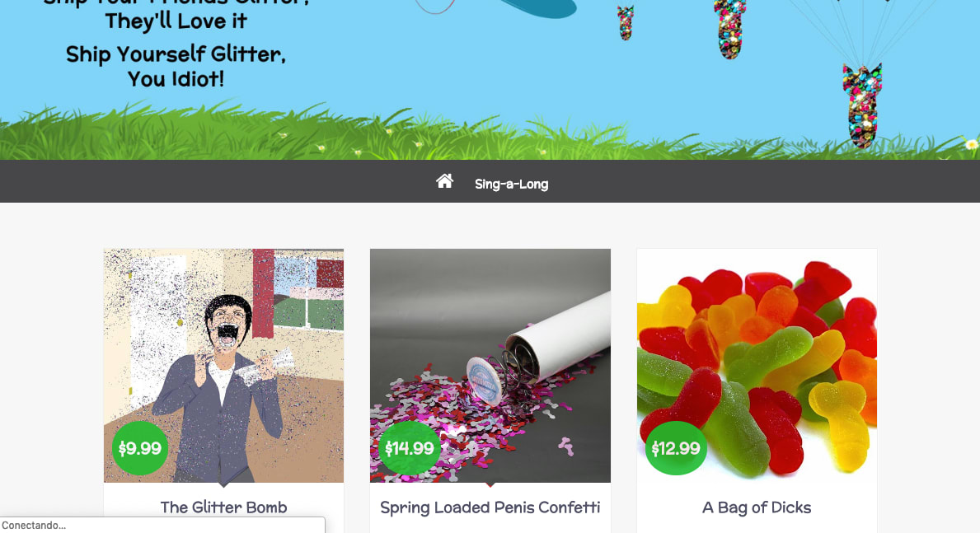980x533 pixels.
Task: Open Spring Loaded Penis Confetti product image
Action: tap(490, 366)
